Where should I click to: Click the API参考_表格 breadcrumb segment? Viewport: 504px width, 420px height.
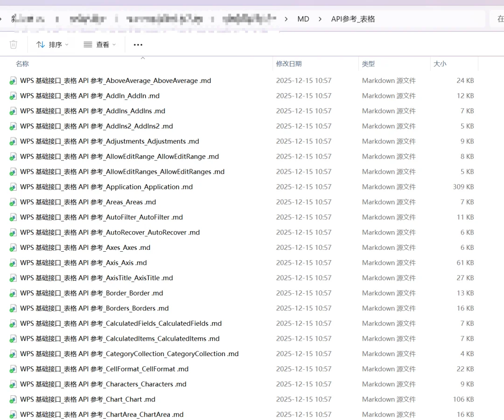(x=353, y=19)
